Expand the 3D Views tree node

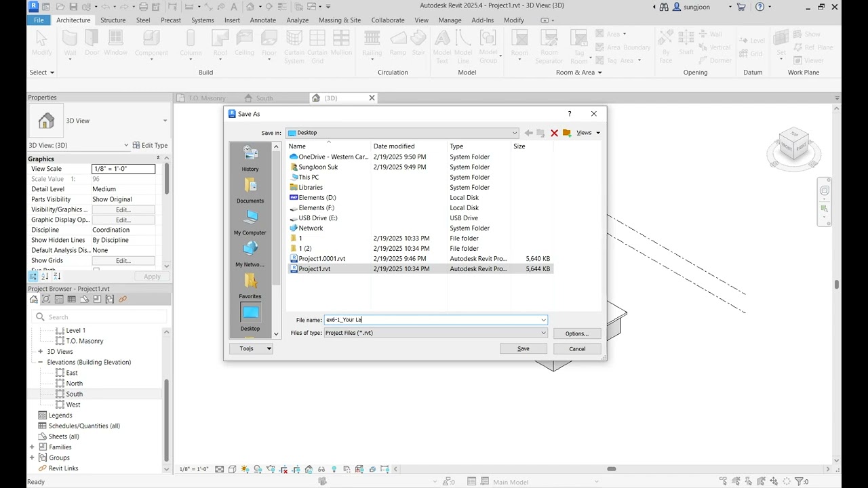coord(40,352)
